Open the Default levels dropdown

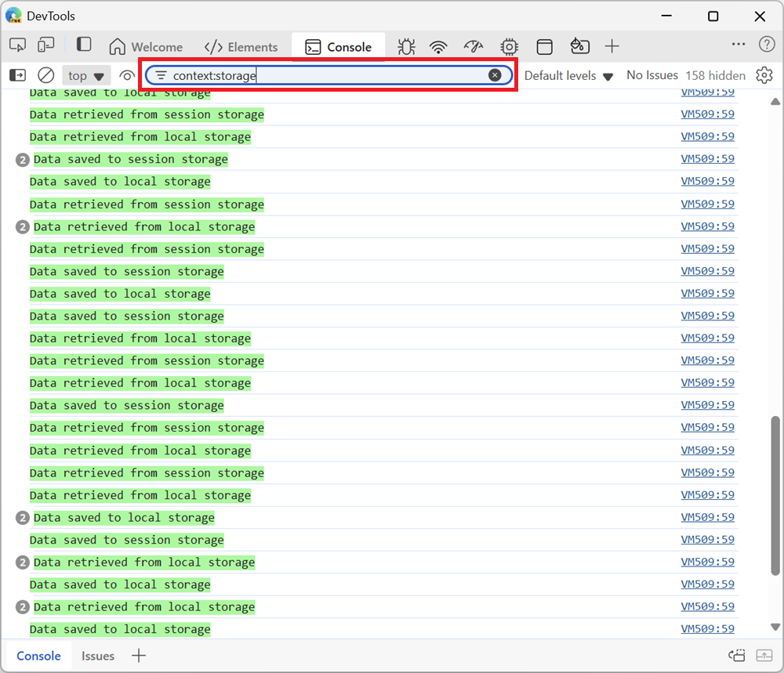566,74
